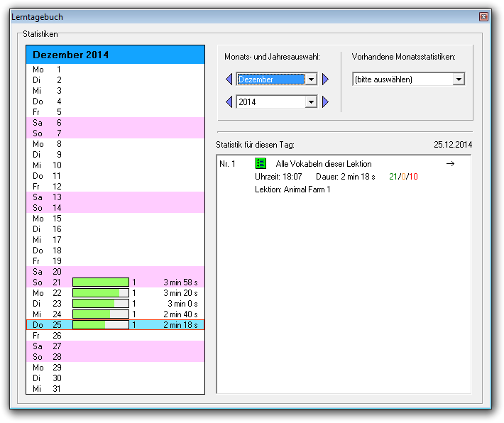Click previous month arrow beside Dezember

[x=229, y=79]
